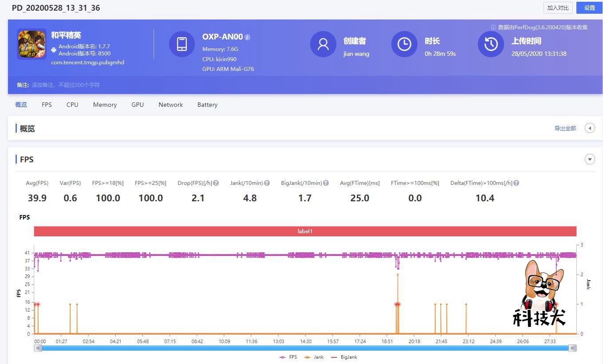Open the Battery tab

click(x=207, y=105)
